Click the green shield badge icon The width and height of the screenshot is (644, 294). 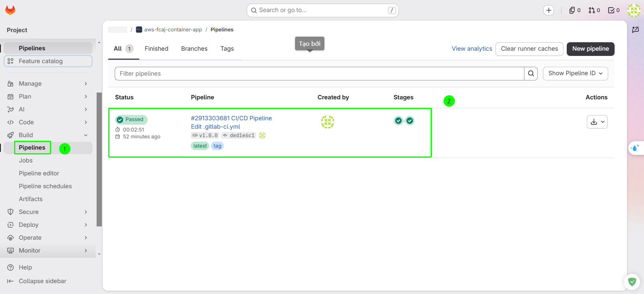pyautogui.click(x=632, y=282)
